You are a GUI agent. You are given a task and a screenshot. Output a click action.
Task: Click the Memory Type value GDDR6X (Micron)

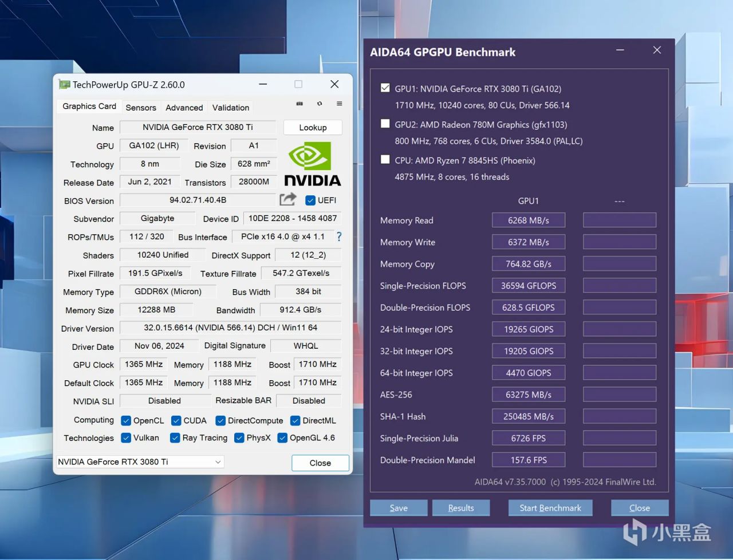click(x=168, y=291)
